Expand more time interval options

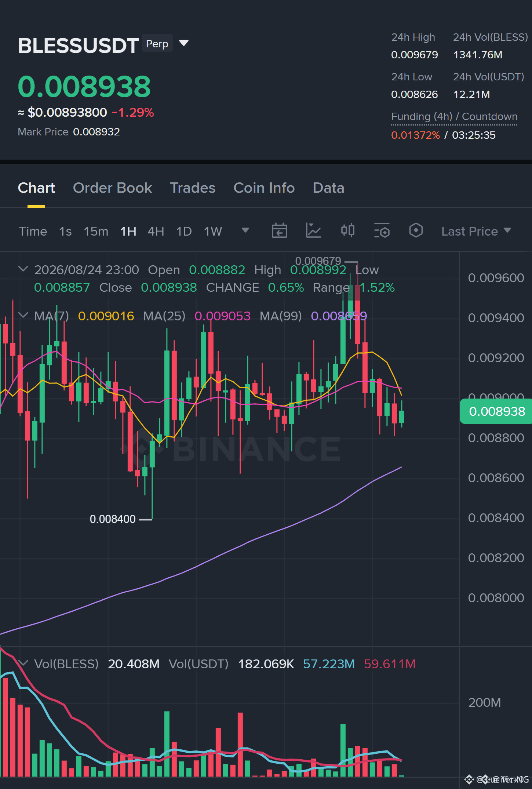pos(245,230)
